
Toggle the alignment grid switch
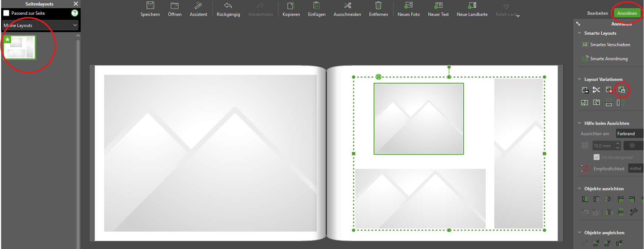pos(633,146)
